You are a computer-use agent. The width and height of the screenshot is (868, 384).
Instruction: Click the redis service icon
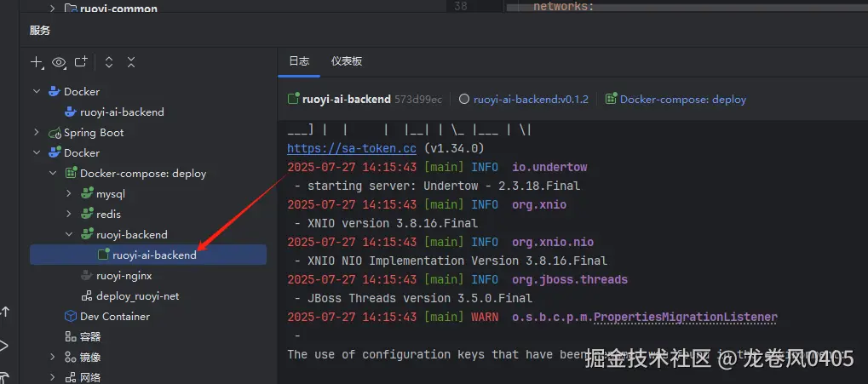86,214
